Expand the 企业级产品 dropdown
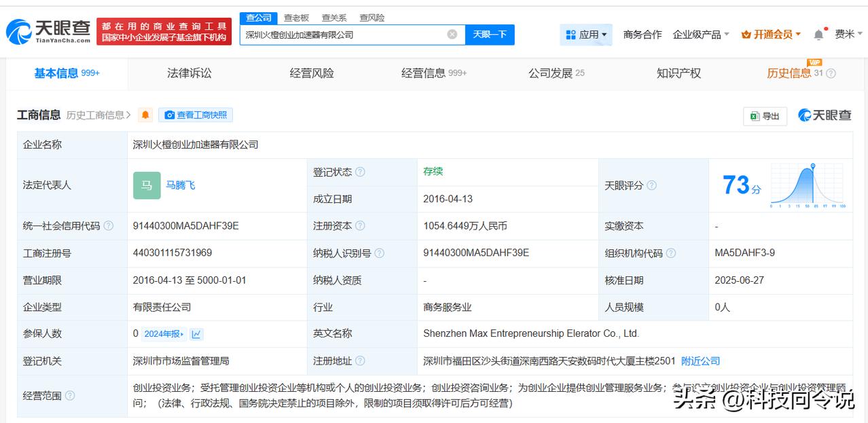 701,35
